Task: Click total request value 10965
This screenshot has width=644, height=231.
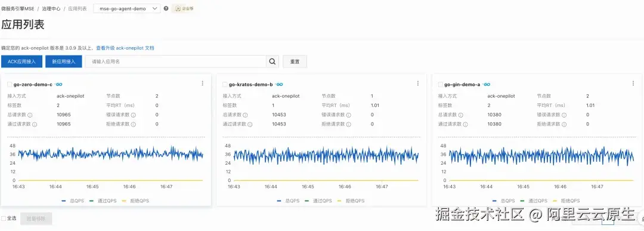Action: [64, 115]
